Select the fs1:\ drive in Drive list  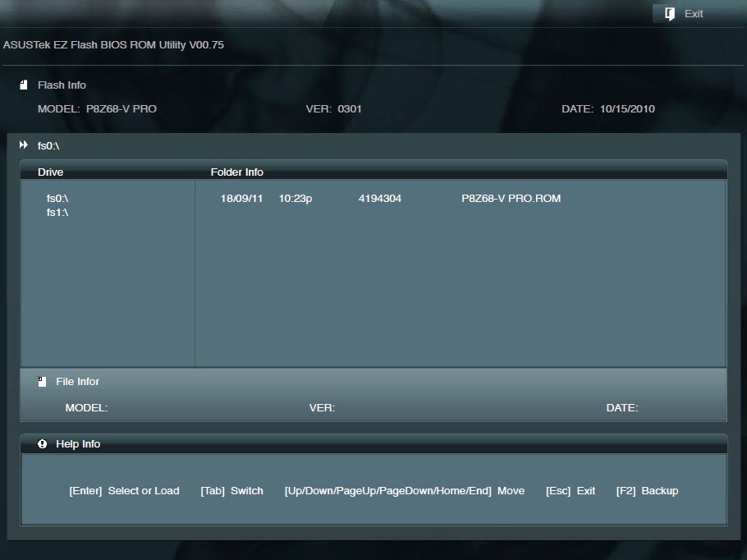pos(57,213)
